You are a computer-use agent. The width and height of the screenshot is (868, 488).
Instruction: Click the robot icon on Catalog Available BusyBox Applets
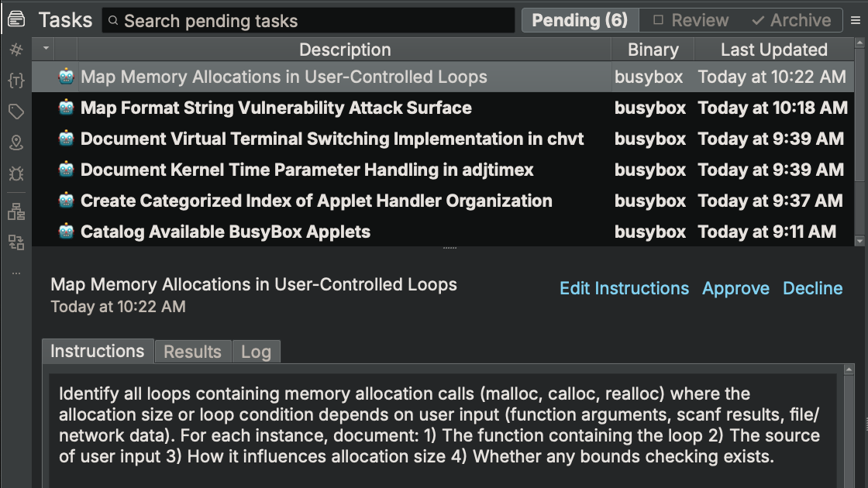tap(67, 231)
